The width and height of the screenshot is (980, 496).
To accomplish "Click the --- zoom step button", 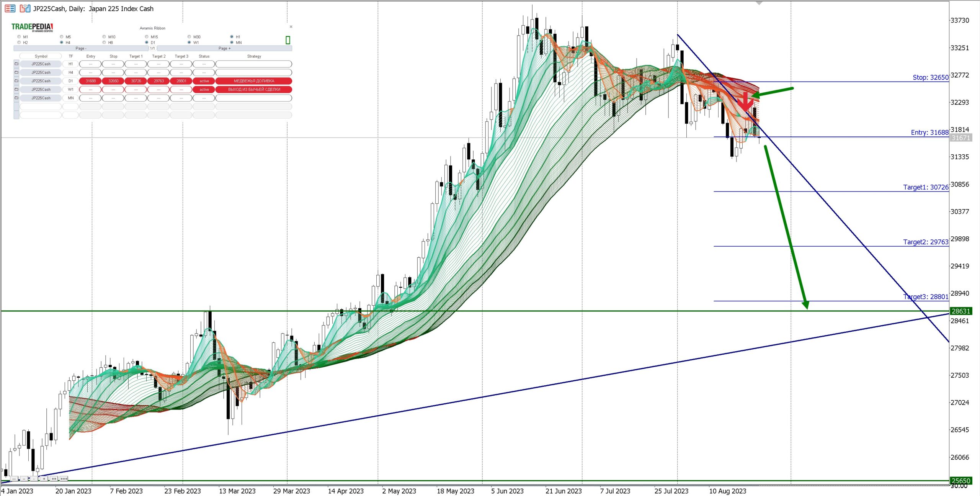I will click(14, 479).
